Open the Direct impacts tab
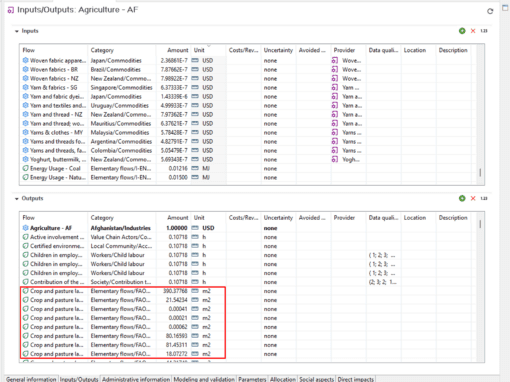The image size is (510, 382). (x=356, y=379)
